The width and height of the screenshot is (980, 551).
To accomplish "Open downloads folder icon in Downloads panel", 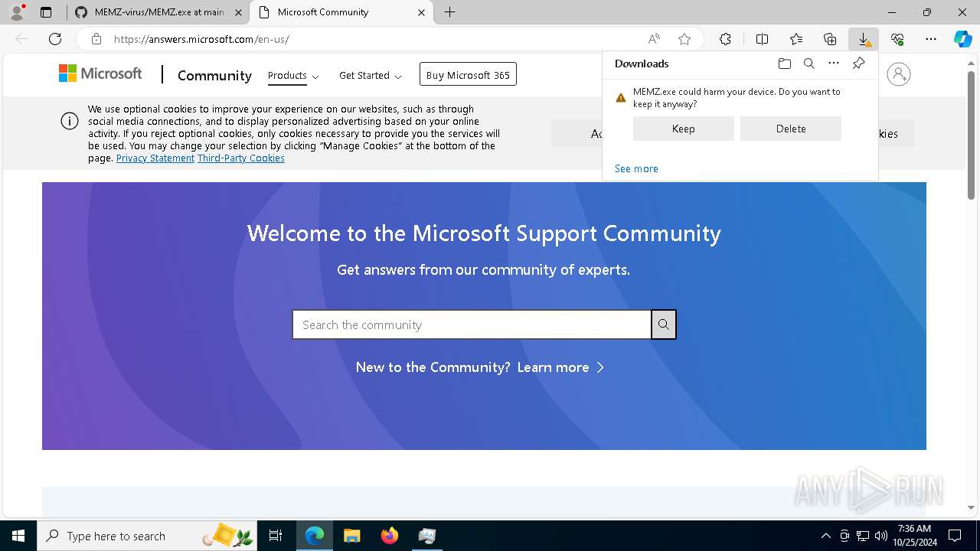I will (784, 64).
